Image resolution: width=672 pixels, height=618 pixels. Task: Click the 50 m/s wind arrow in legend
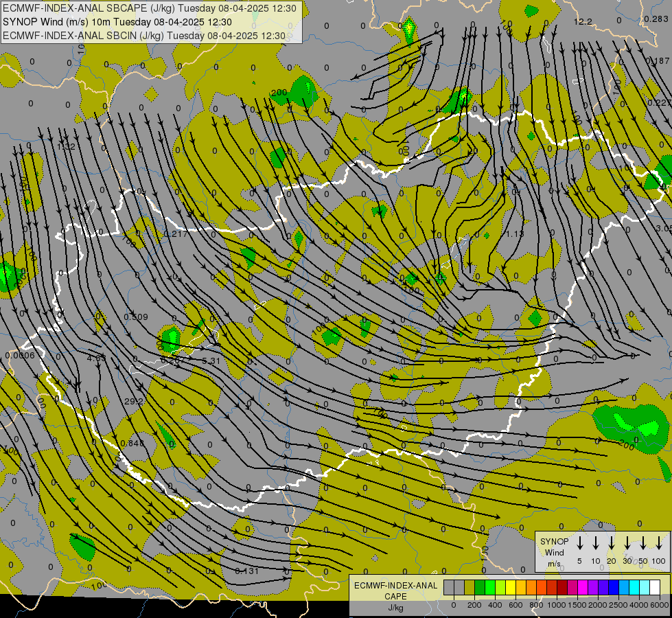(x=643, y=543)
